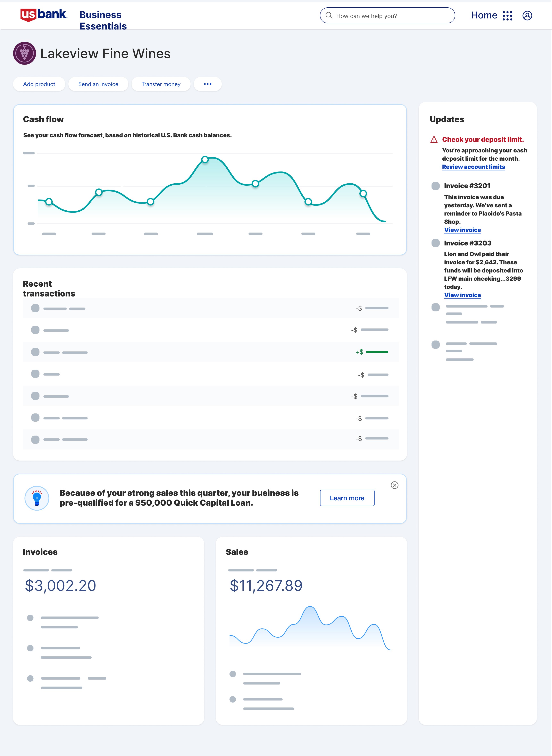Click the search magnifier icon
Image resolution: width=552 pixels, height=756 pixels.
329,15
